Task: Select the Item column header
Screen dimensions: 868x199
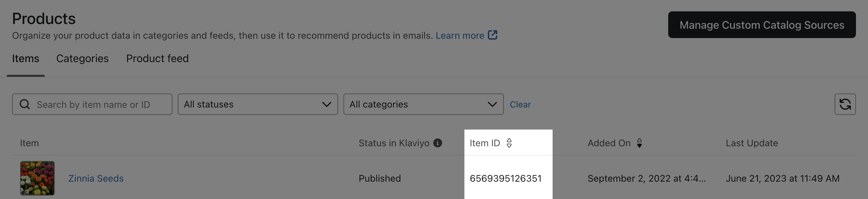Action: click(29, 143)
